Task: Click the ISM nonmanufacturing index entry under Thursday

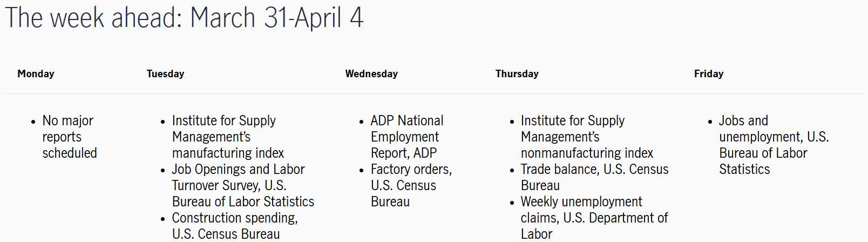Action: click(x=587, y=137)
